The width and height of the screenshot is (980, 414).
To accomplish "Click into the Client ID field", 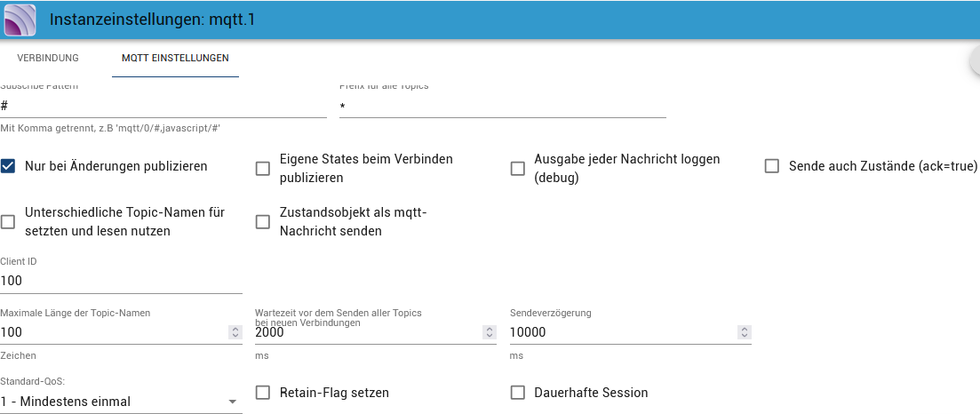I will coord(121,281).
